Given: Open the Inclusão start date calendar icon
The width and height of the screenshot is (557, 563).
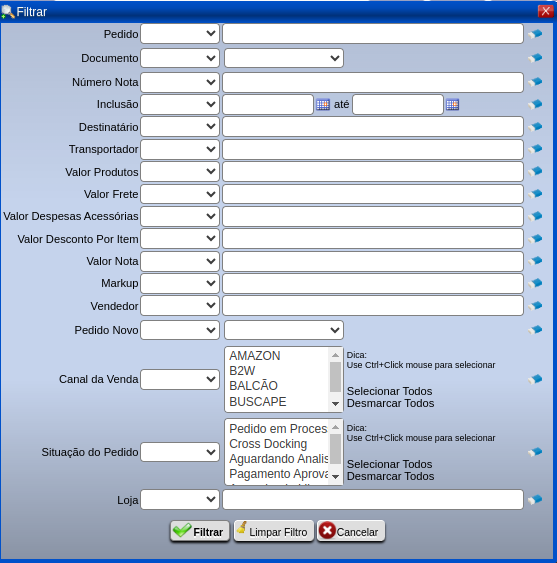Looking at the screenshot, I should pyautogui.click(x=323, y=105).
